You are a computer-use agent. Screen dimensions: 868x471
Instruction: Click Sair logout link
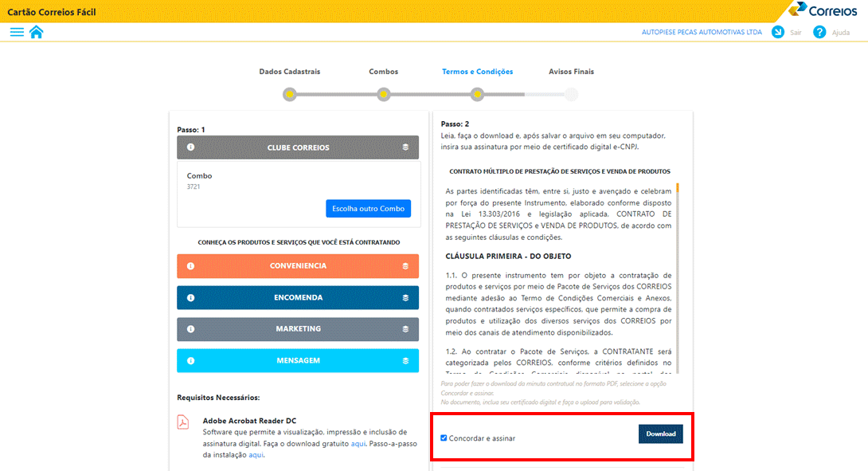[x=796, y=33]
